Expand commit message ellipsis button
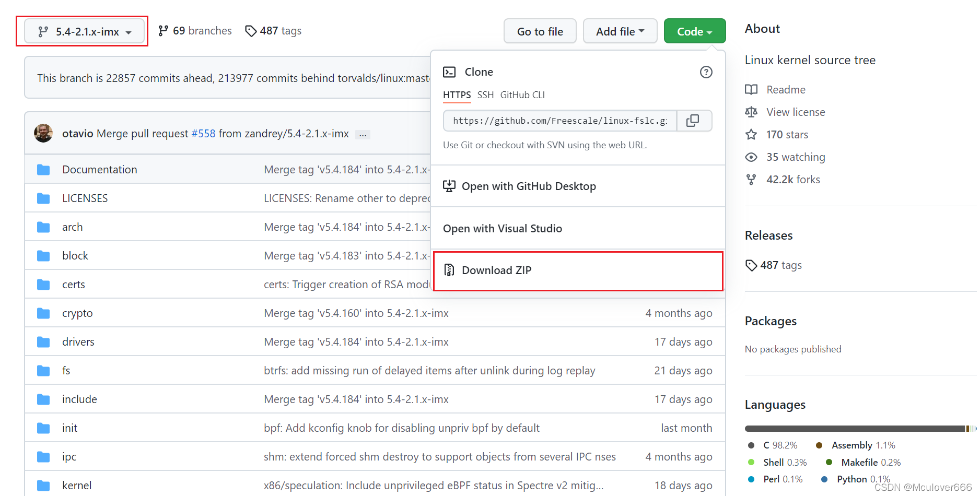 pos(363,134)
